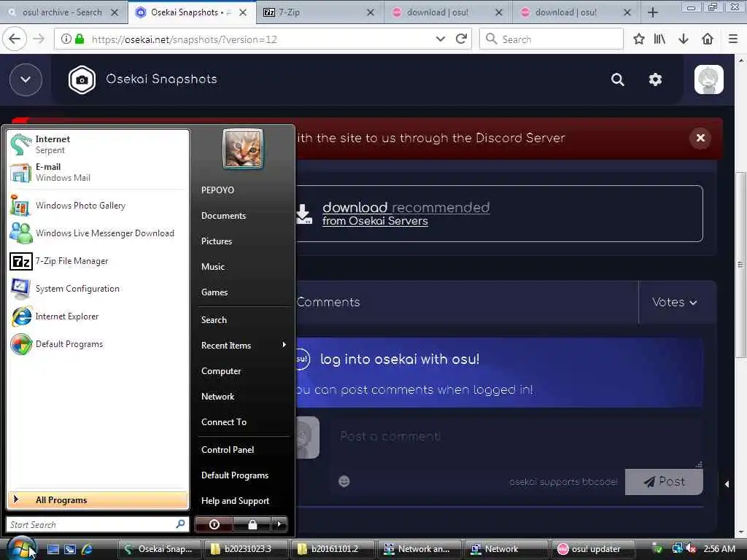Open the Downloads arrow icon
747x560 pixels.
click(684, 39)
